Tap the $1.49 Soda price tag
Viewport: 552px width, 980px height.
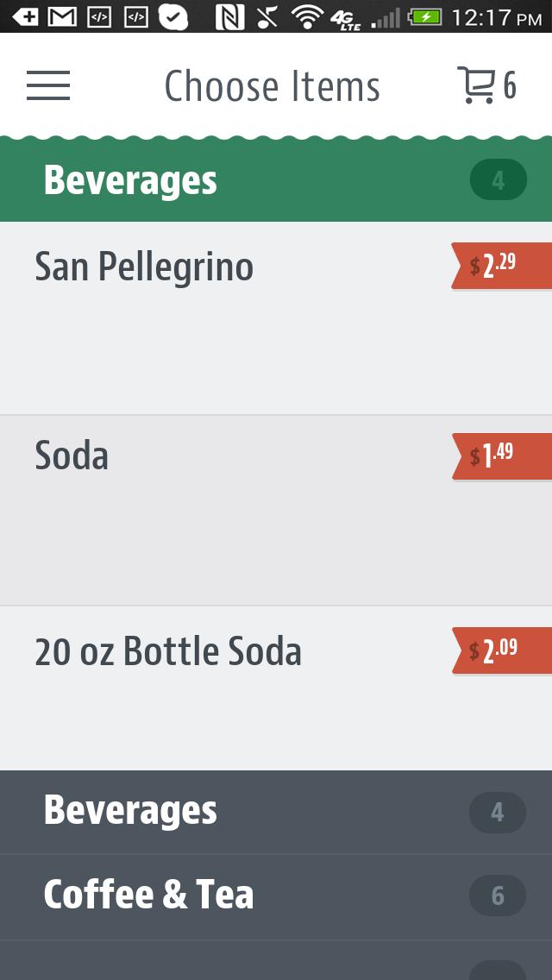501,456
